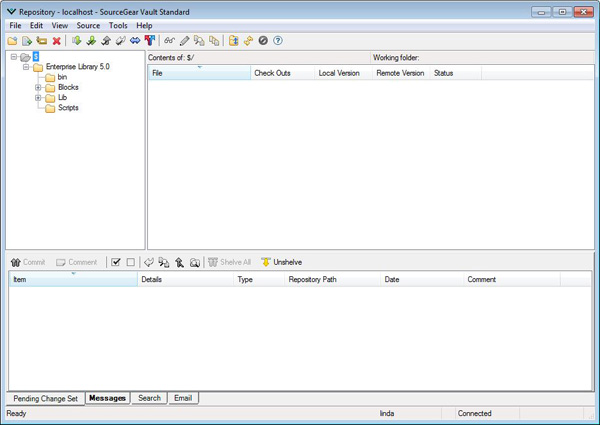Select the Scripts folder in tree
The width and height of the screenshot is (600, 425).
pyautogui.click(x=68, y=108)
